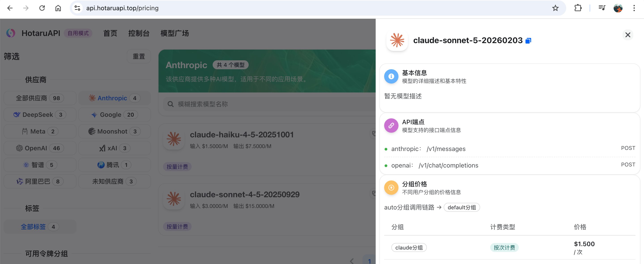Screen dimensions: 644x264
Task: Click the 重置 filter reset button
Action: click(139, 57)
